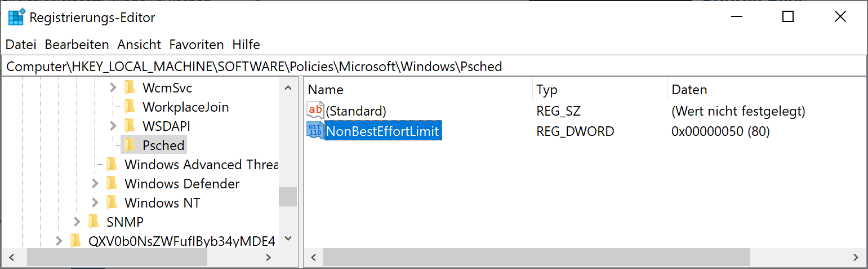Click the Windows NT folder icon
The height and width of the screenshot is (269, 868).
point(112,202)
